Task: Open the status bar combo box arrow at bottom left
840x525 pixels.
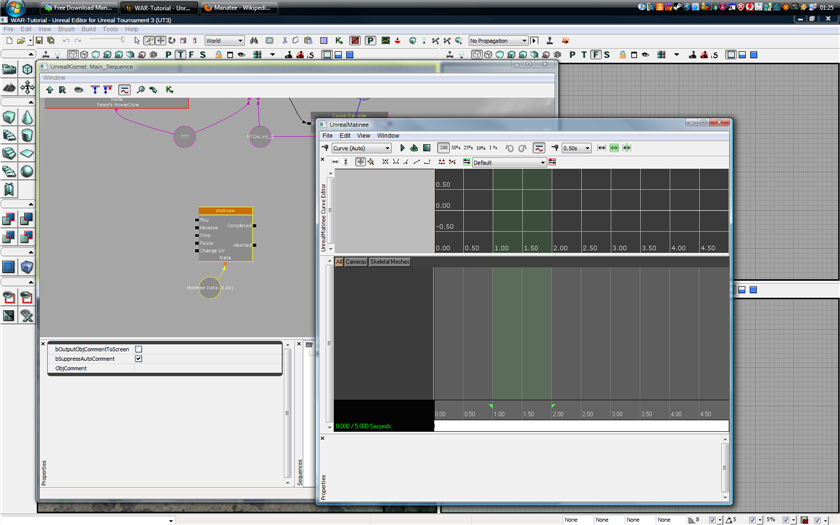Action: pyautogui.click(x=171, y=520)
